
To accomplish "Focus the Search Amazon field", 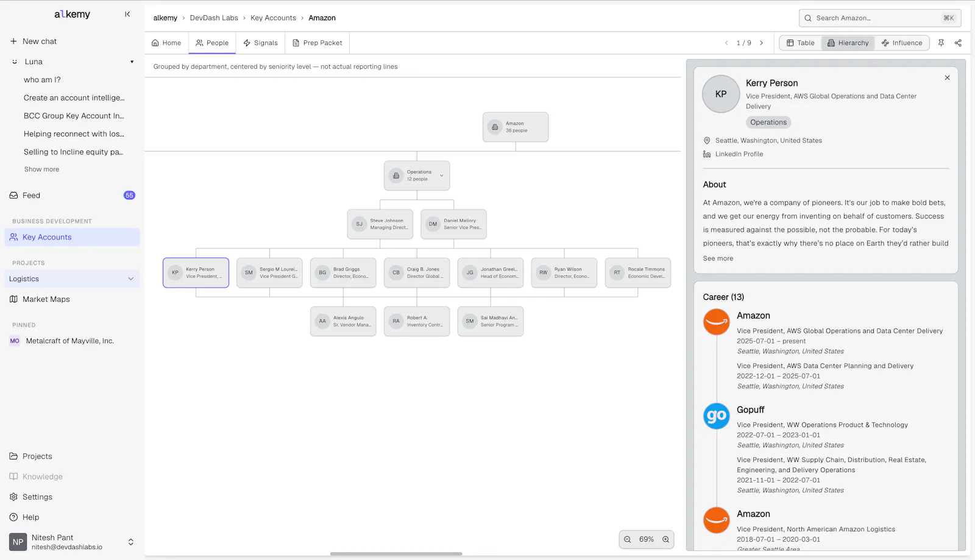I will point(880,18).
